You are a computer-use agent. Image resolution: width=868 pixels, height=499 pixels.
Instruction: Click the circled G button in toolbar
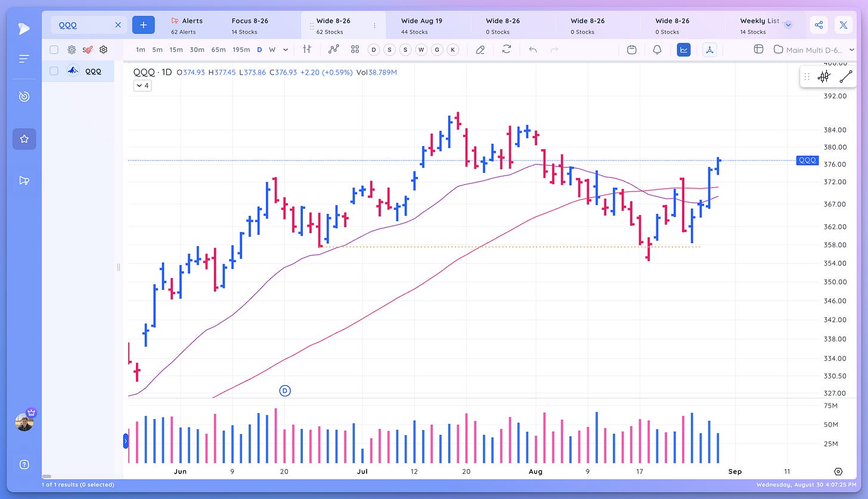point(437,49)
